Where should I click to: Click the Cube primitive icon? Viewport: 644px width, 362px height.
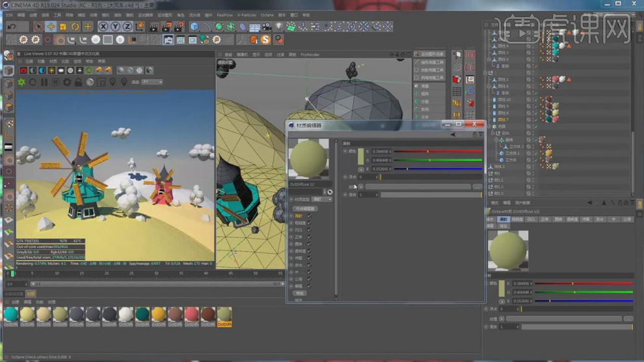click(194, 27)
